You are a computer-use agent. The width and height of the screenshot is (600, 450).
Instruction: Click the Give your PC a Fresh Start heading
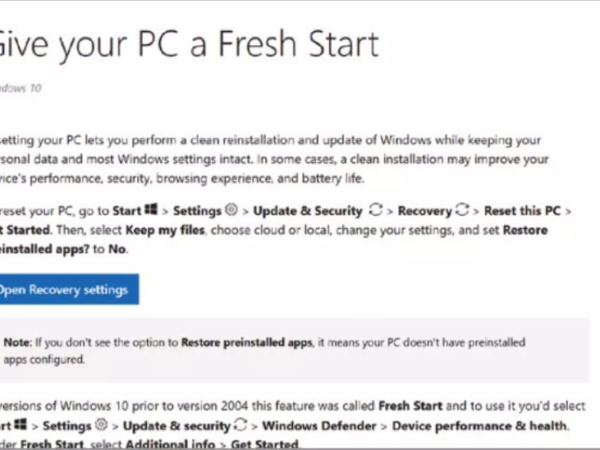click(x=188, y=45)
